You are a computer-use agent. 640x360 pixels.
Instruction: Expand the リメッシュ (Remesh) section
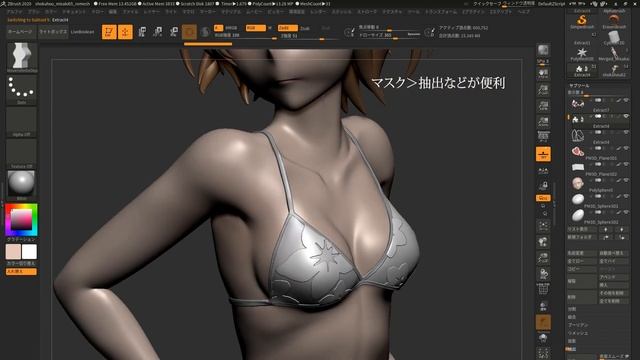coord(577,333)
